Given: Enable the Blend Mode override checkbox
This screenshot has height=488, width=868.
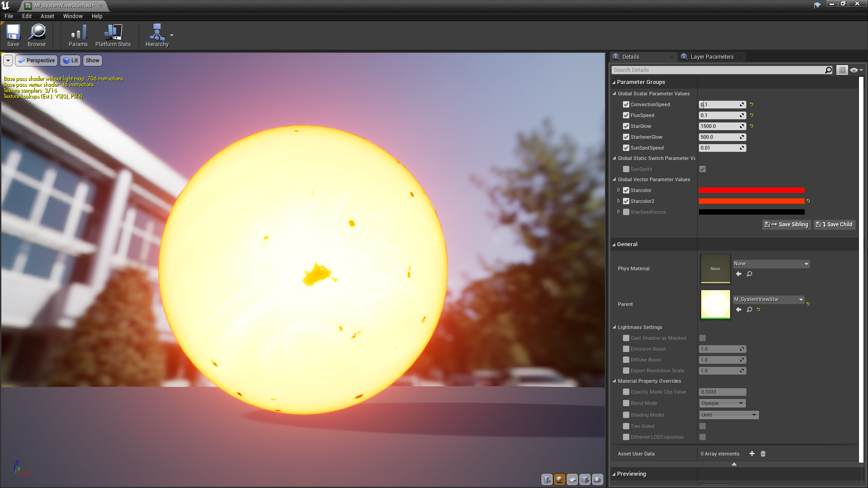Looking at the screenshot, I should pyautogui.click(x=626, y=403).
